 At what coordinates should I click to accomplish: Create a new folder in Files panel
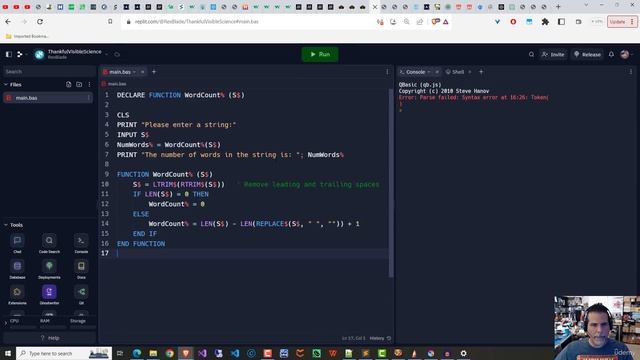click(79, 84)
